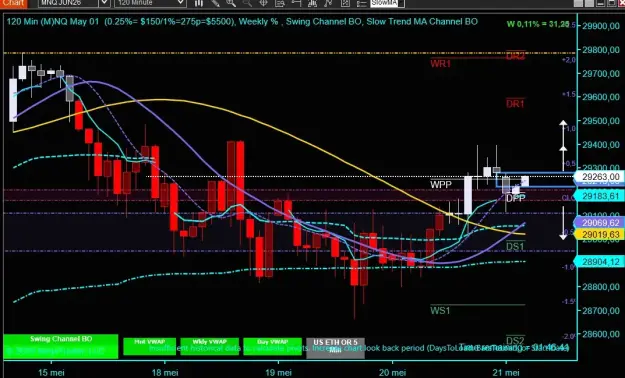This screenshot has width=625, height=378.
Task: Activate the crosshair cursor icon
Action: point(263,4)
